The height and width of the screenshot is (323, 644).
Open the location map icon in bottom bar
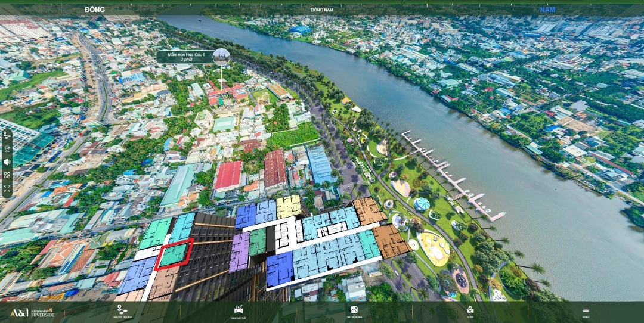pos(122,310)
